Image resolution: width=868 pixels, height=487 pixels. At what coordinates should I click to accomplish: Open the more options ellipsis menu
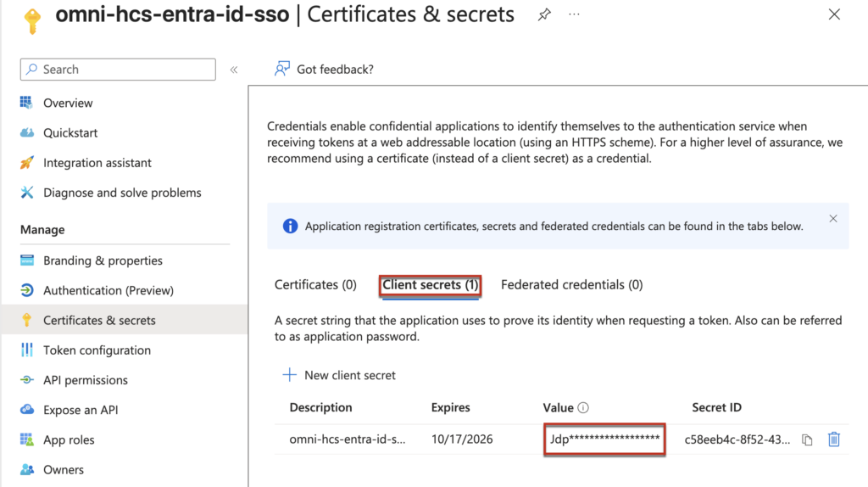[575, 15]
